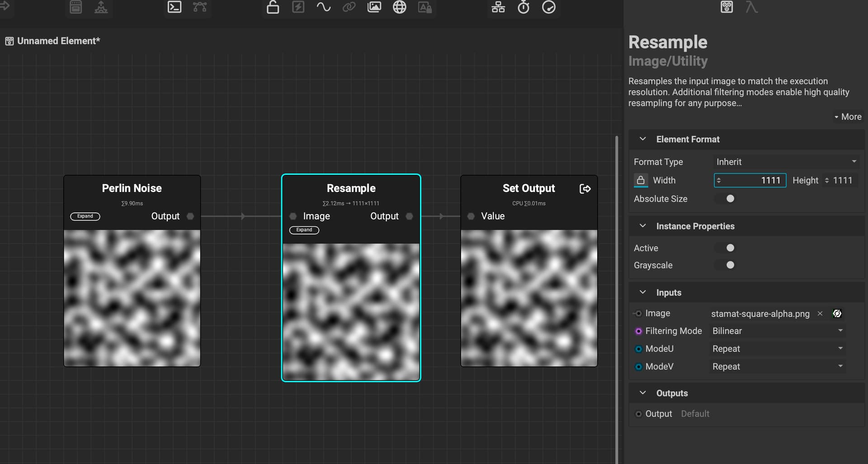Click Expand button on Perlin Noise node
Image resolution: width=868 pixels, height=464 pixels.
pos(85,216)
